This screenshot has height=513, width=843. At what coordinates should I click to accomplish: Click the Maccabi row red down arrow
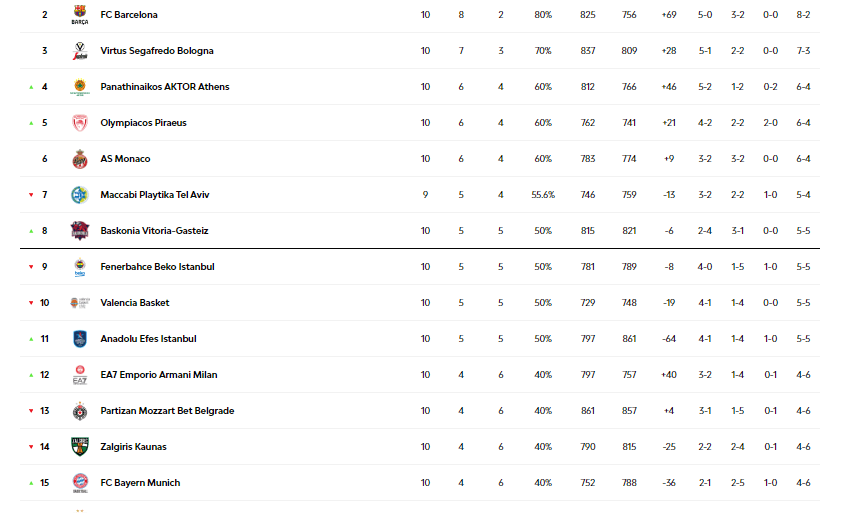pyautogui.click(x=31, y=195)
